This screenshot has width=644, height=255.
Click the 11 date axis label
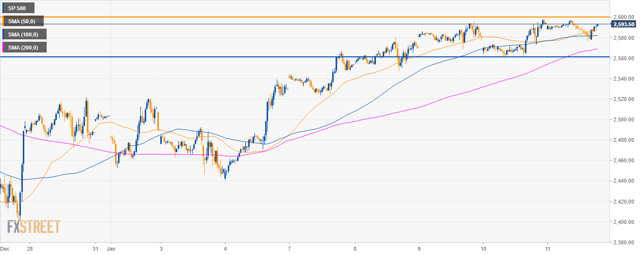[547, 249]
